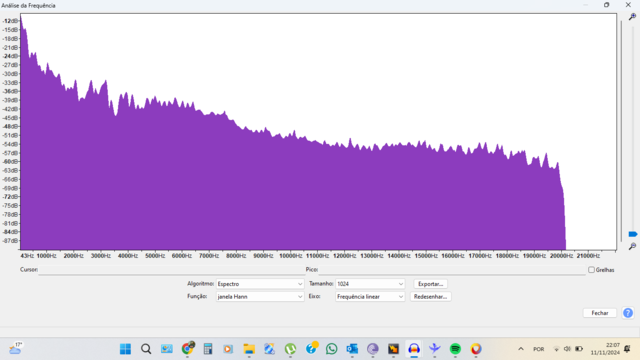Open the media player taskbar icon
This screenshot has height=360, width=640.
point(228,349)
